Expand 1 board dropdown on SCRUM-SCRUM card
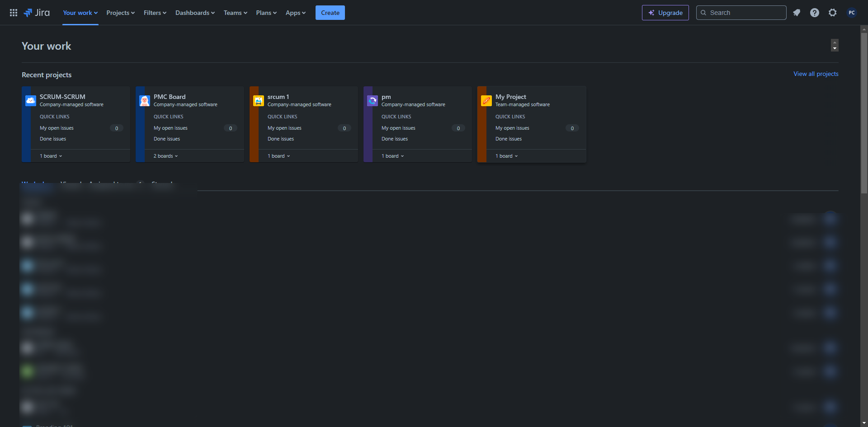The width and height of the screenshot is (868, 427). [x=51, y=156]
